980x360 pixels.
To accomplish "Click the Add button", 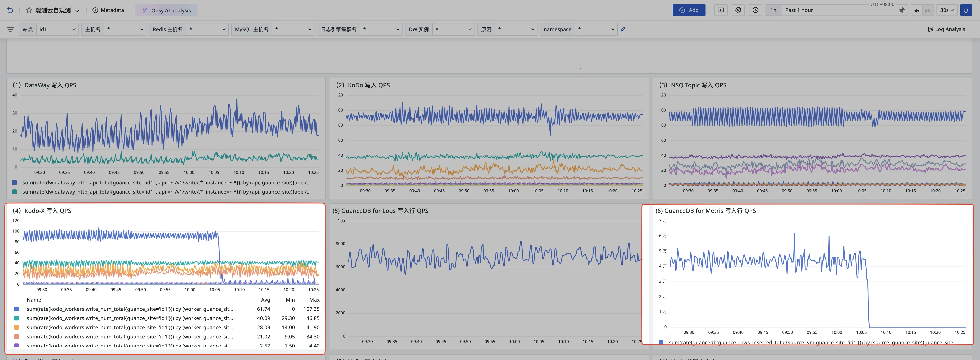I will click(689, 10).
